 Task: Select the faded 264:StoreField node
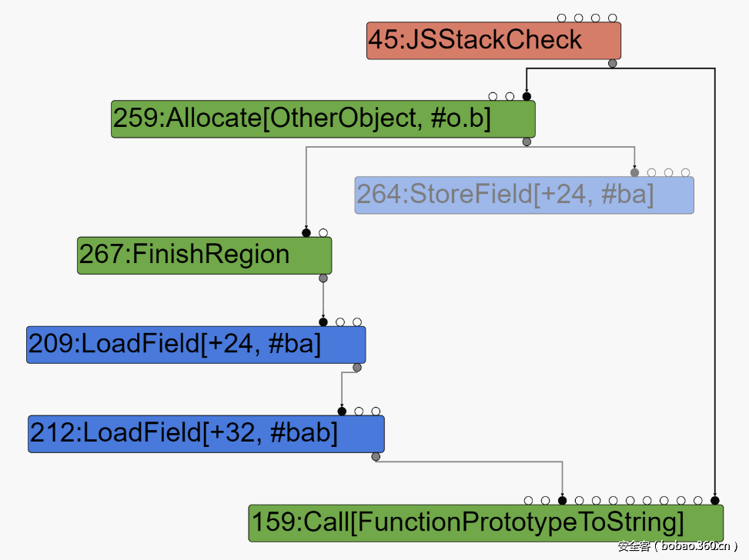523,195
